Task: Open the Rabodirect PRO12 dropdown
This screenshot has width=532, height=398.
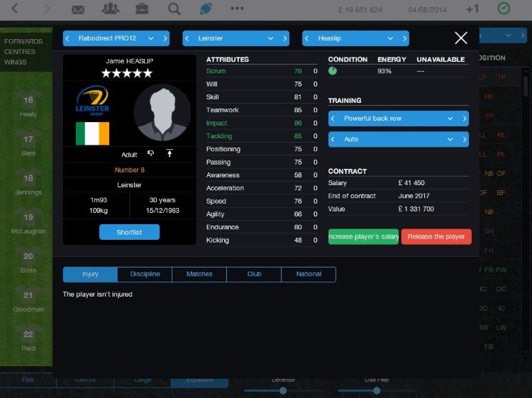Action: coord(116,38)
